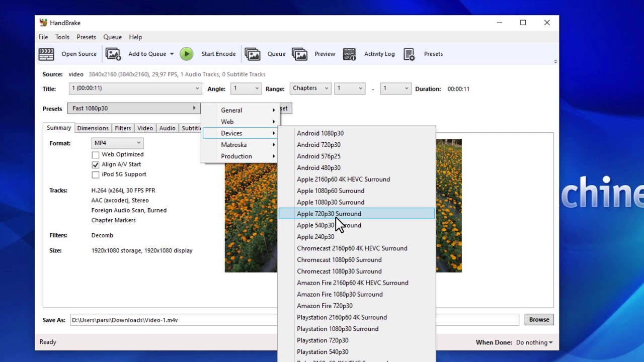Screen dimensions: 644x362
Task: Click the Browse button
Action: (539, 320)
